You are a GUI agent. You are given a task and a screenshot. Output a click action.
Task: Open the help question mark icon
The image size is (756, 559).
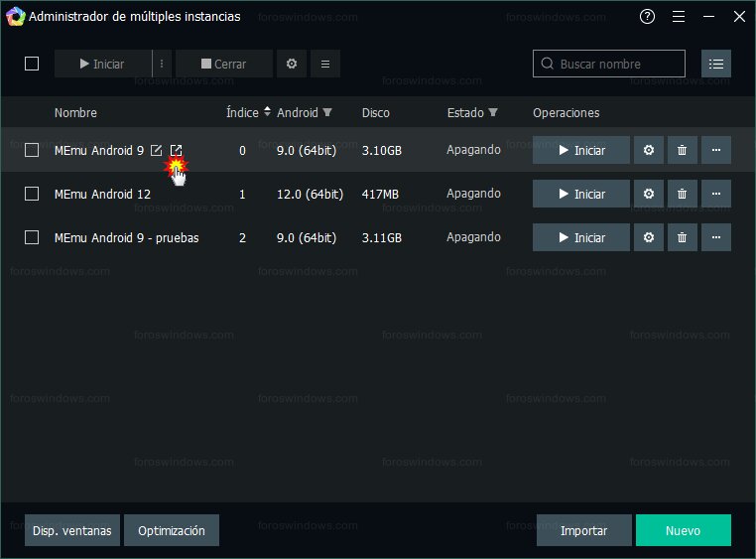point(647,17)
